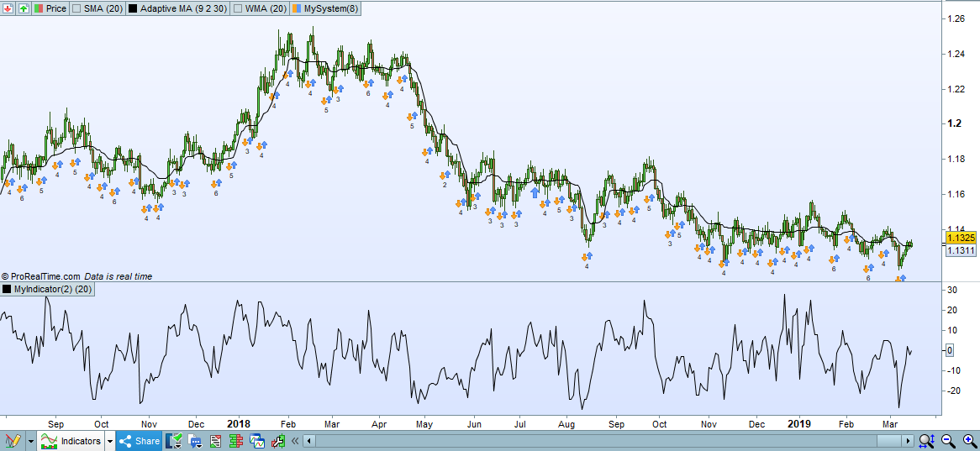
Task: Click the indicator value label 0
Action: (x=950, y=350)
